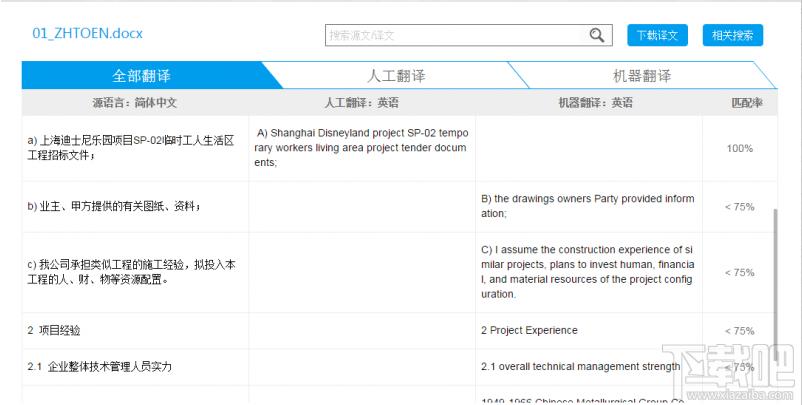Viewport: 802px width, 405px height.
Task: Click the vertical scrollbar thumb
Action: point(775,284)
